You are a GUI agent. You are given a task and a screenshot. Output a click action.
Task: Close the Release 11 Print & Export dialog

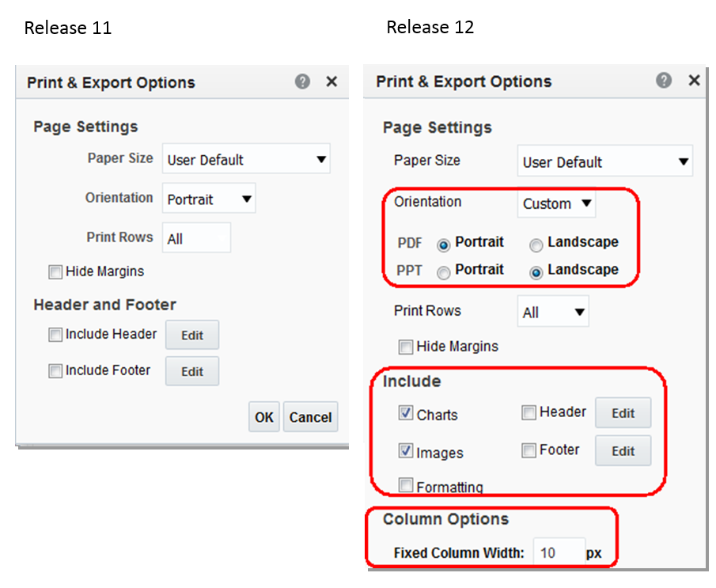pyautogui.click(x=331, y=82)
